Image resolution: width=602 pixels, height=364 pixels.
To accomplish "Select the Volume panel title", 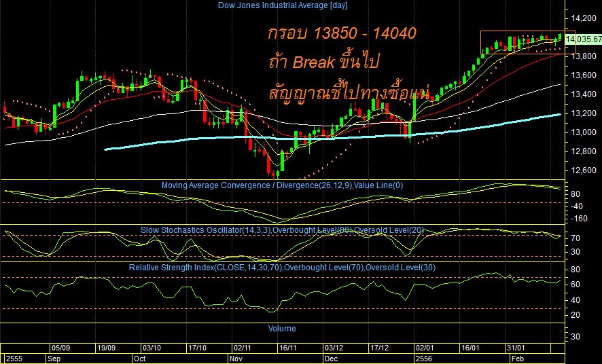I will coord(282,329).
